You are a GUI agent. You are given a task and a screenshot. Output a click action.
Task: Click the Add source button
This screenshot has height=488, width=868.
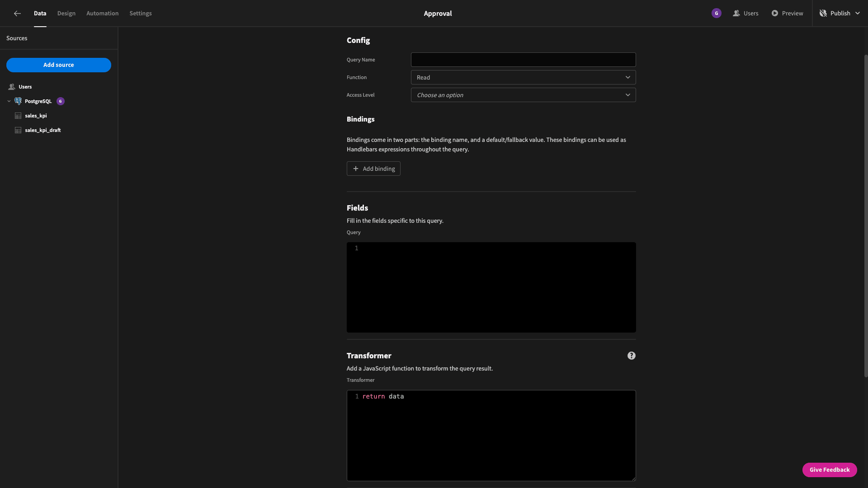click(x=59, y=65)
